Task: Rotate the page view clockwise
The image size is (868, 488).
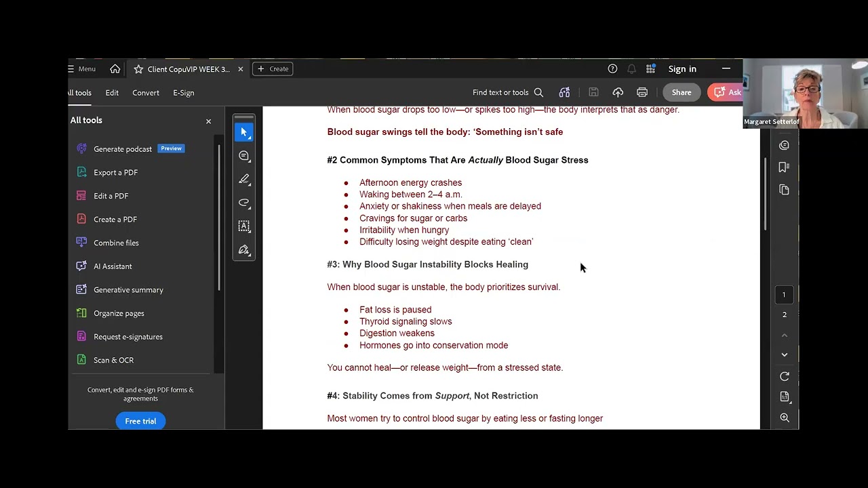Action: tap(785, 376)
